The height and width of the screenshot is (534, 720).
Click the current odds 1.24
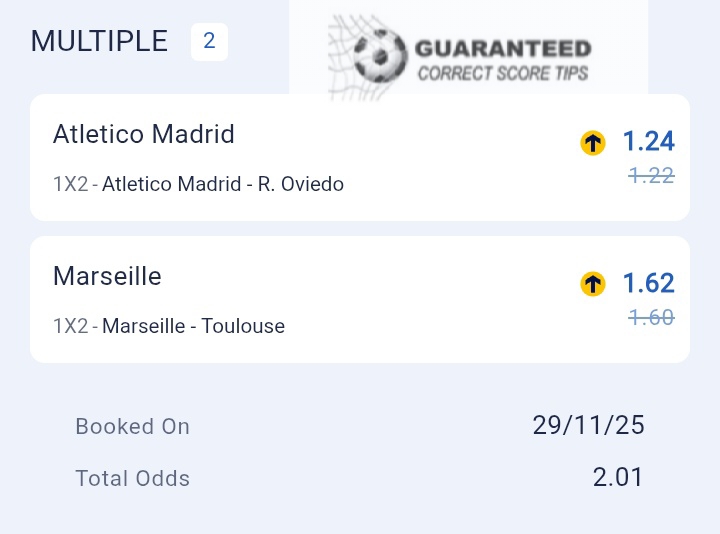pos(648,142)
